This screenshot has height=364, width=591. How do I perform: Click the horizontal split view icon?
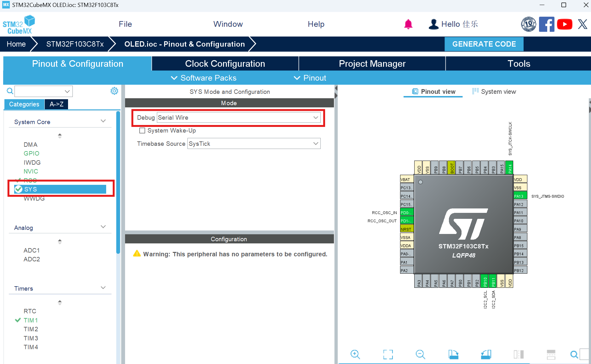(x=551, y=354)
